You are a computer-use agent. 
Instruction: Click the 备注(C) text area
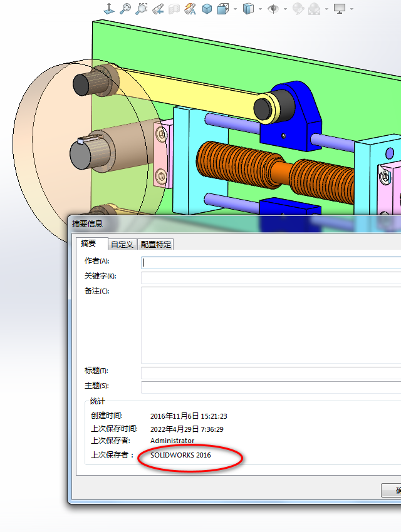click(x=271, y=325)
